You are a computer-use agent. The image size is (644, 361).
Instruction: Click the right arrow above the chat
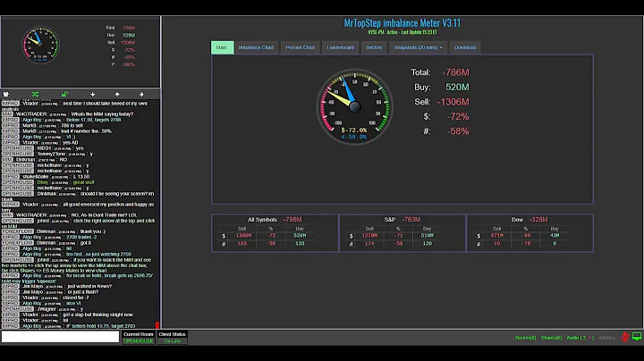tap(141, 95)
